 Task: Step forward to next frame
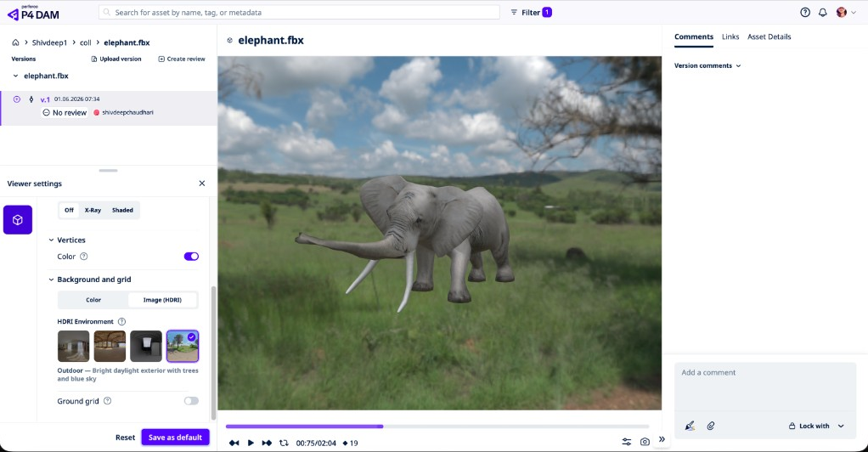(x=267, y=443)
